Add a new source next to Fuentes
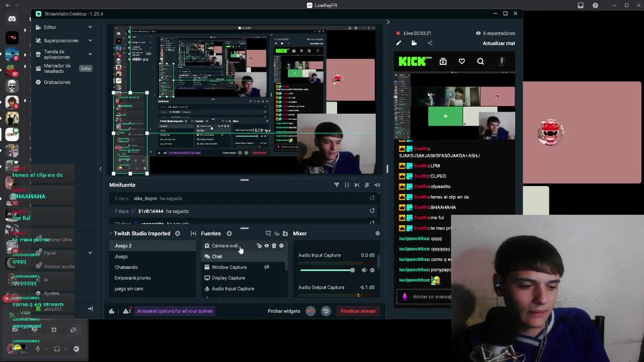 (229, 233)
